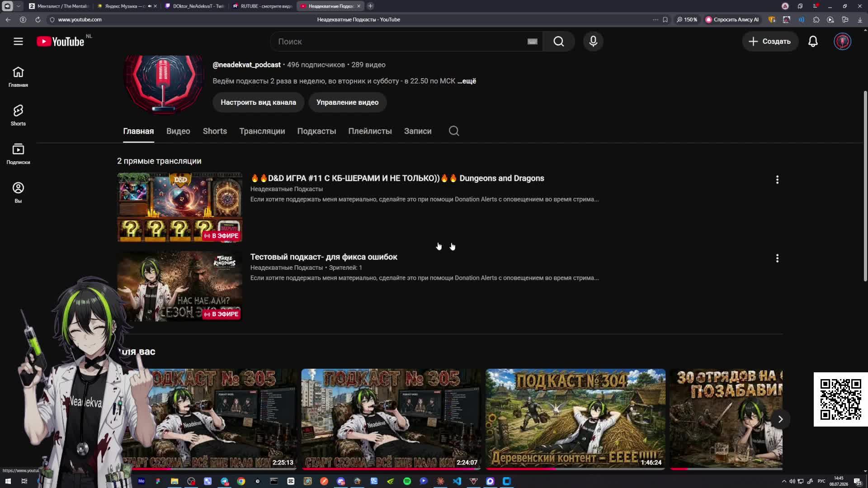Start voice search with microphone

[593, 42]
